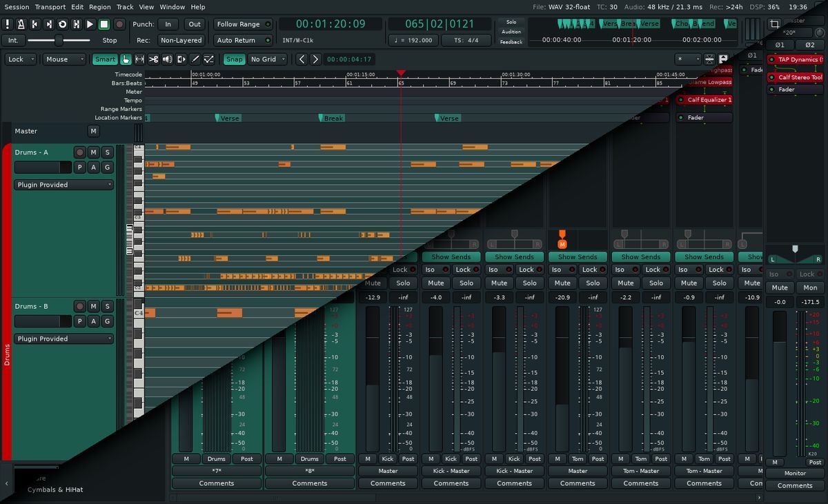Solo the mixer strip with gain -3.3

(530, 283)
